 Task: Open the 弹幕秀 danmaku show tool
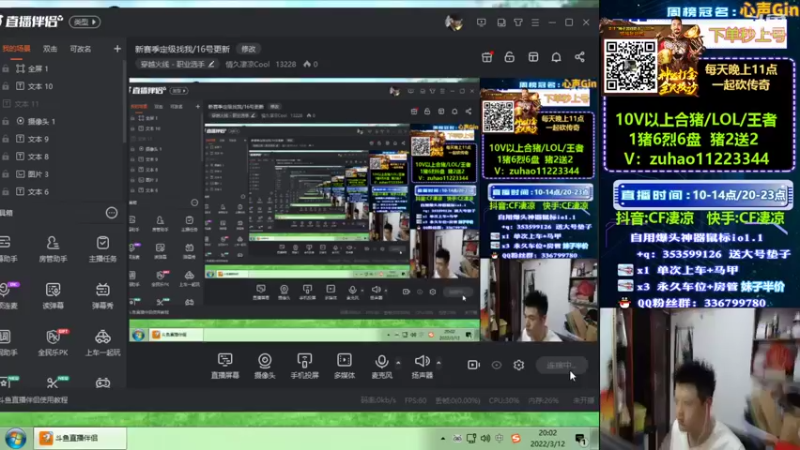103,296
